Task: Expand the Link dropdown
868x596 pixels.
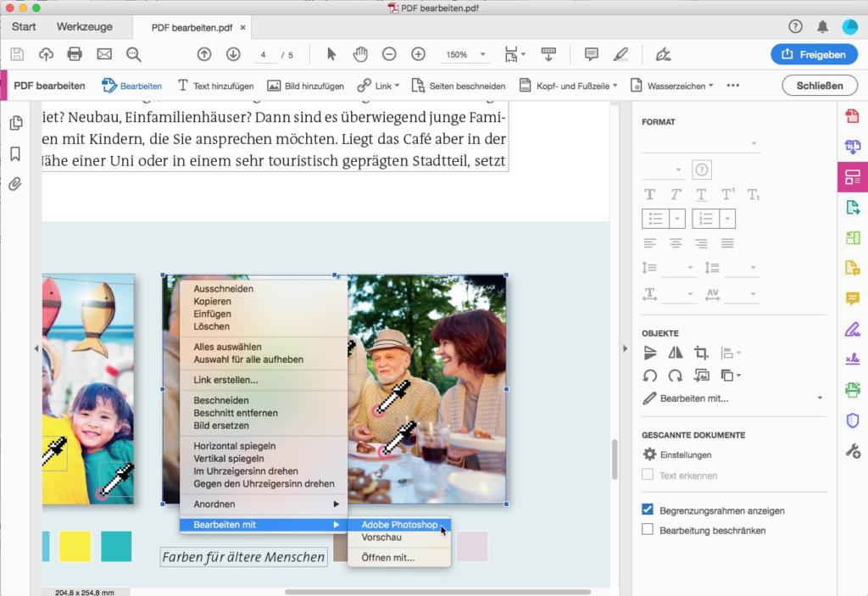Action: pyautogui.click(x=397, y=86)
